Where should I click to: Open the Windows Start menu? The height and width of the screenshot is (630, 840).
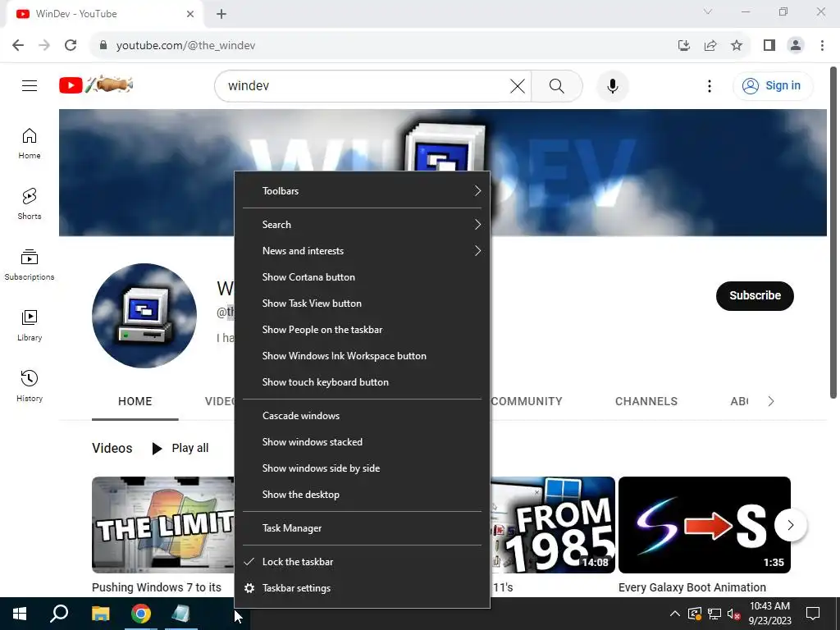[x=20, y=614]
